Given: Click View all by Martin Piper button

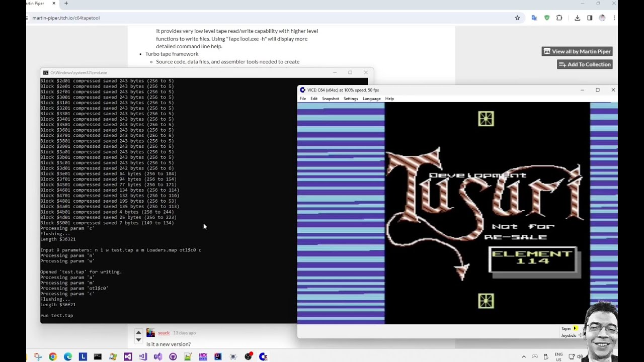Looking at the screenshot, I should coord(577,51).
